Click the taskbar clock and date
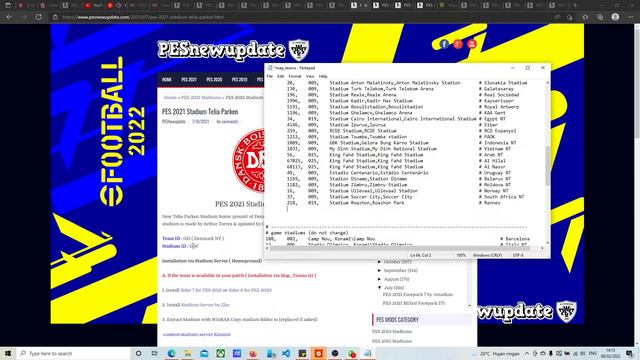The height and width of the screenshot is (360, 640). (611, 353)
